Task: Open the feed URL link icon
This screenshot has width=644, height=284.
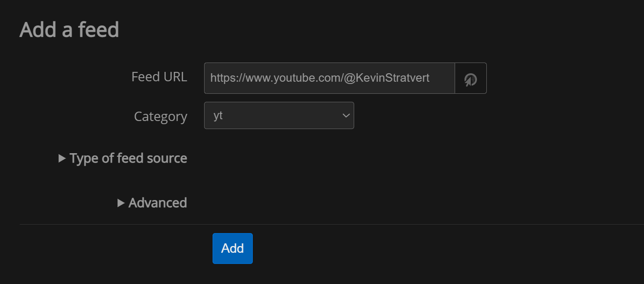Action: (x=471, y=79)
